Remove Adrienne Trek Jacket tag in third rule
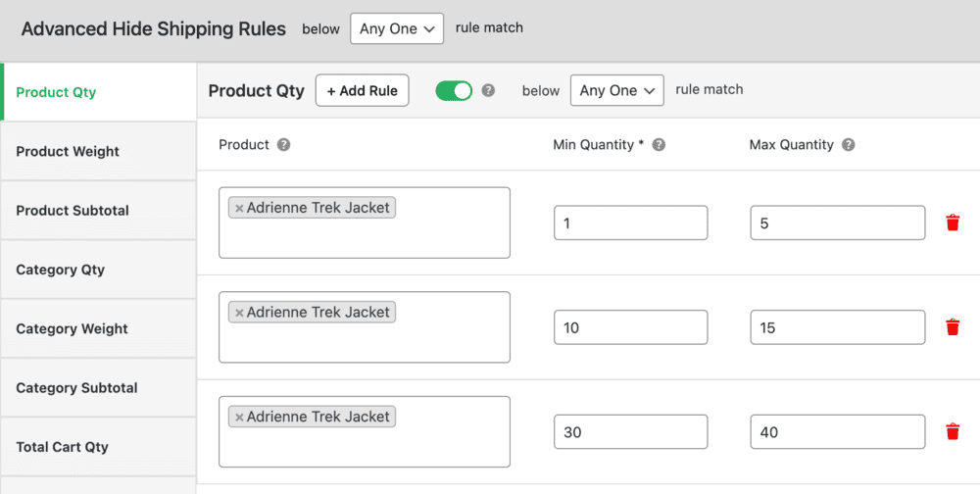This screenshot has width=980, height=494. pyautogui.click(x=239, y=418)
